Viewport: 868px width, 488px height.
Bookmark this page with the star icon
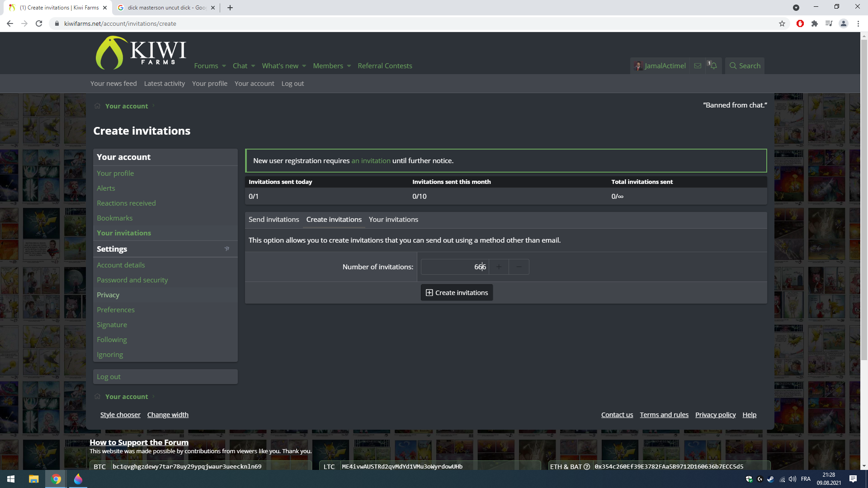[782, 23]
